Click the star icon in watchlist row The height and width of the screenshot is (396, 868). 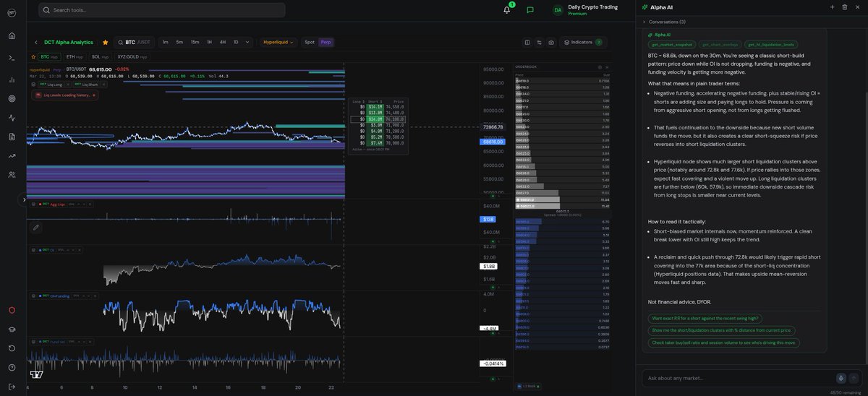[x=34, y=56]
